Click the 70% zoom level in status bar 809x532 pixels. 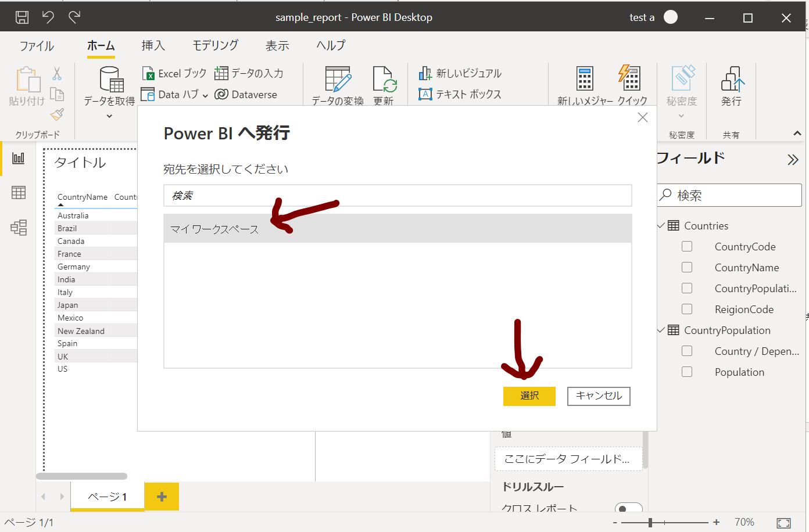(x=744, y=523)
